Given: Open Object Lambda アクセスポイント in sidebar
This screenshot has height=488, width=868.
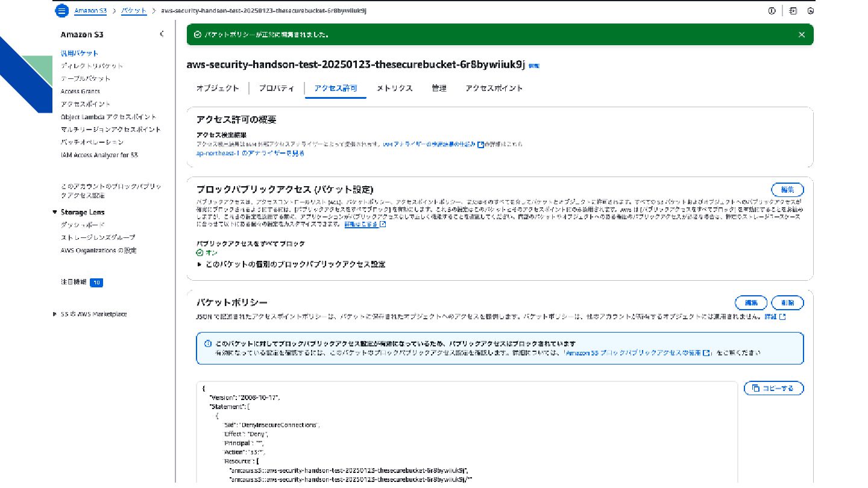Looking at the screenshot, I should click(x=108, y=116).
